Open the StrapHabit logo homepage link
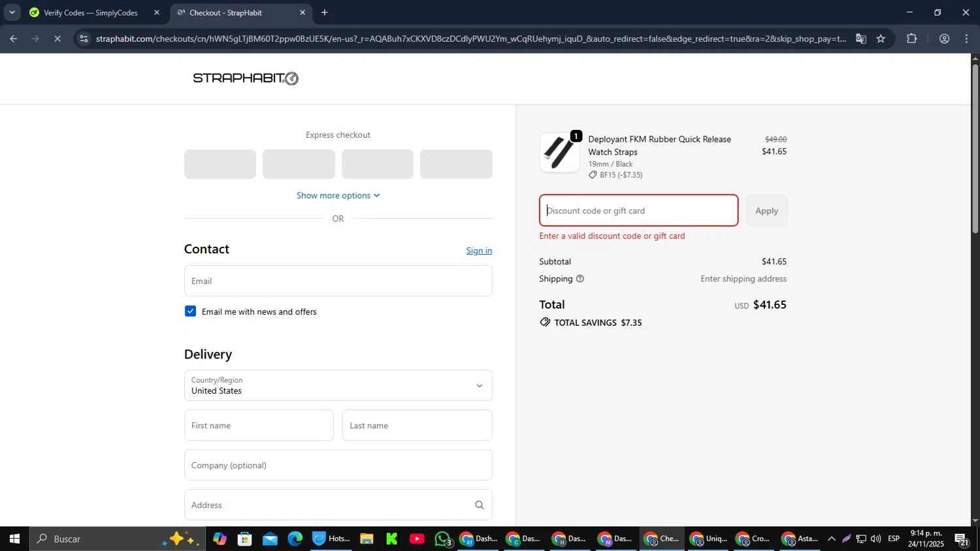980x551 pixels. pyautogui.click(x=246, y=78)
